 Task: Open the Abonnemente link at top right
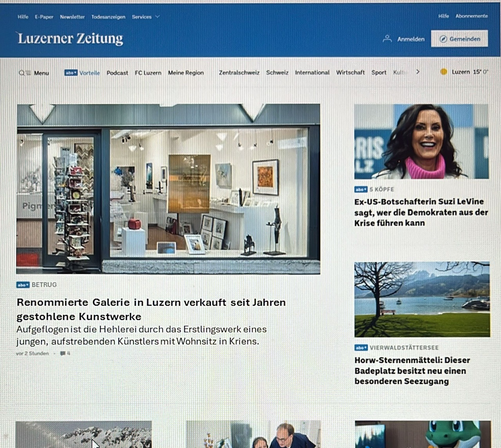point(471,16)
